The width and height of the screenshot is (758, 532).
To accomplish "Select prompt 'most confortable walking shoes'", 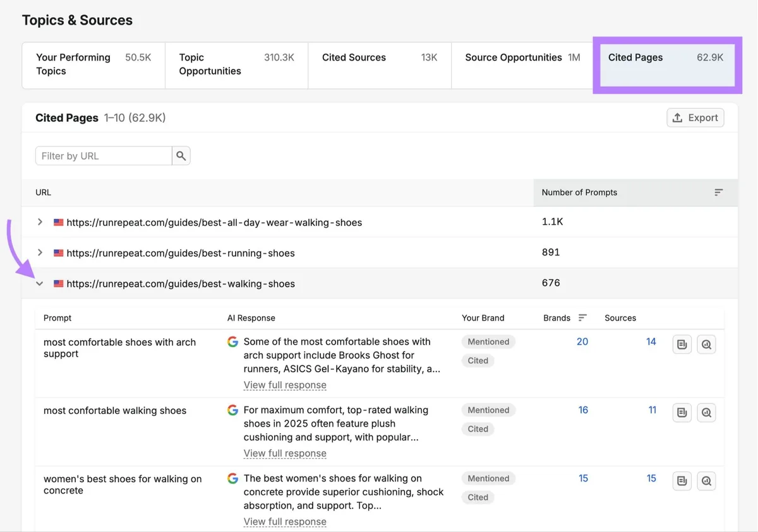I will pyautogui.click(x=115, y=411).
